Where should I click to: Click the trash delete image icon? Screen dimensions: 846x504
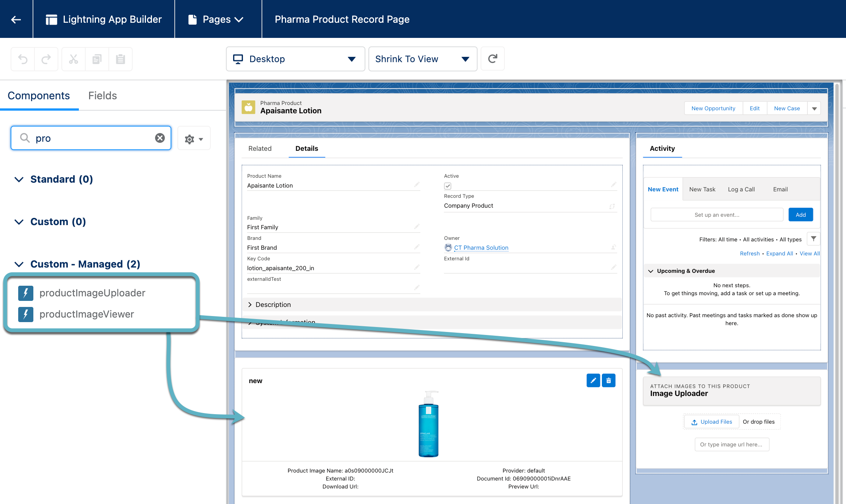[608, 380]
